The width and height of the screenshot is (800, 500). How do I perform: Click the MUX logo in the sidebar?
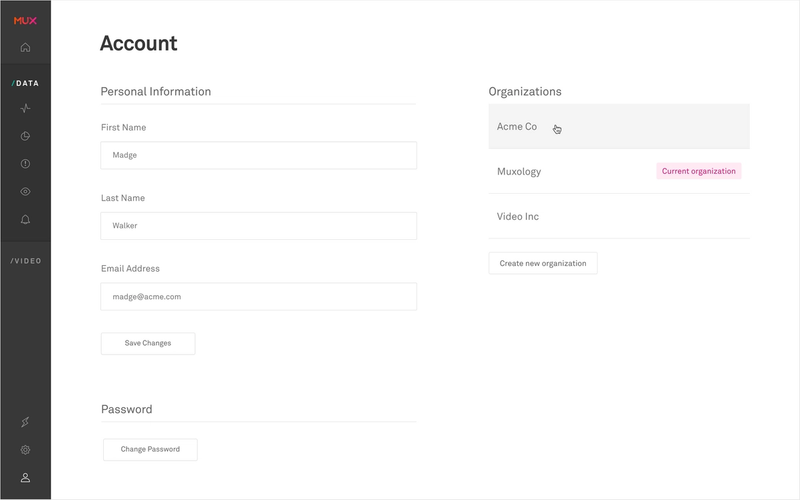point(25,20)
